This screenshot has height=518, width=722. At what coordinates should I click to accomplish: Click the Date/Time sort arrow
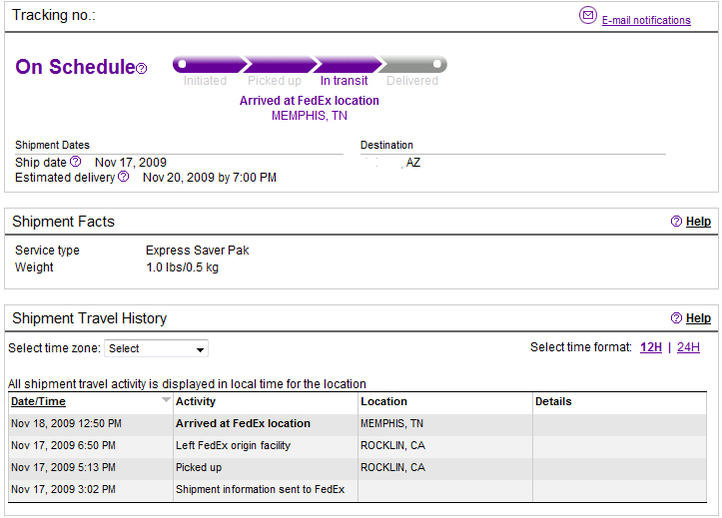point(166,400)
